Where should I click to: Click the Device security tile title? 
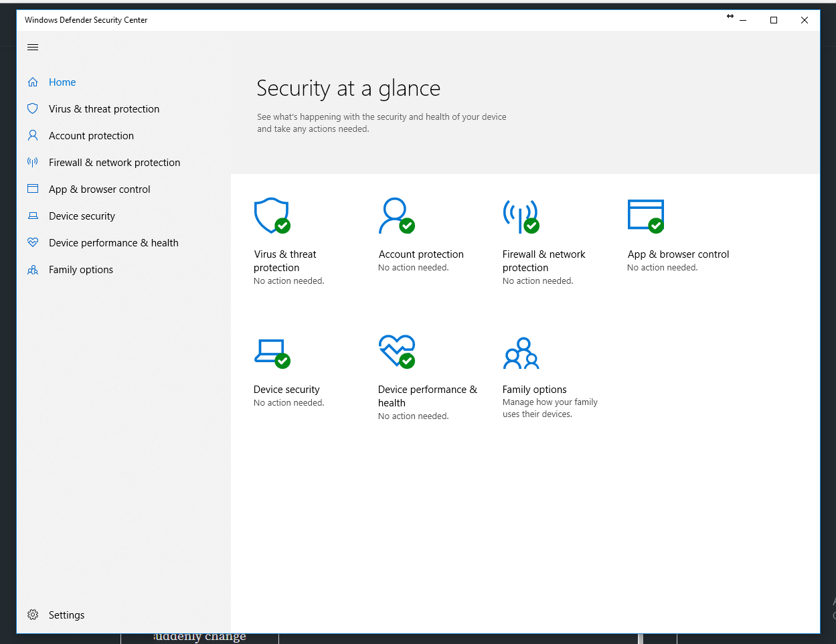point(286,390)
